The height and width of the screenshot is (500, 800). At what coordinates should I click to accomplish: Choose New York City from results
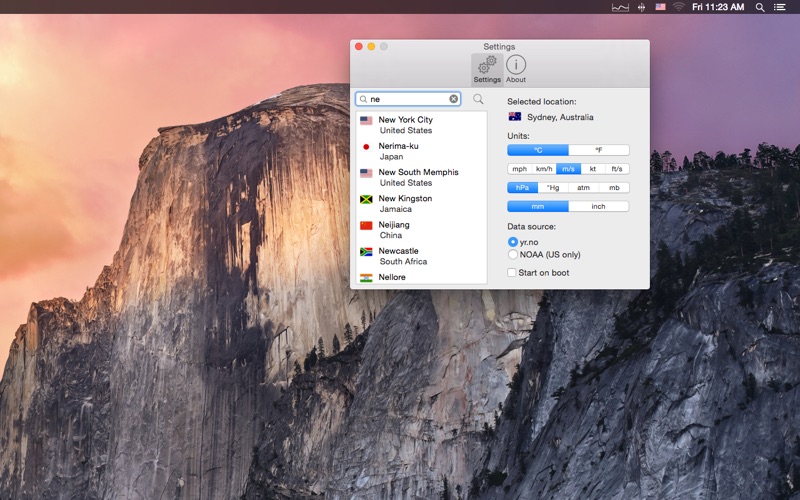[x=405, y=125]
